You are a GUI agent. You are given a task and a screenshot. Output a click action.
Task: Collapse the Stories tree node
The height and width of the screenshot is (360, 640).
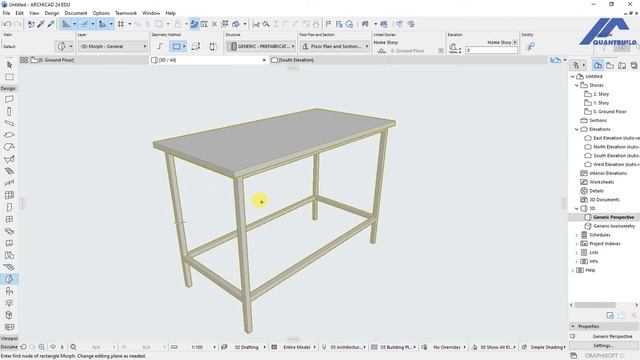pos(576,85)
